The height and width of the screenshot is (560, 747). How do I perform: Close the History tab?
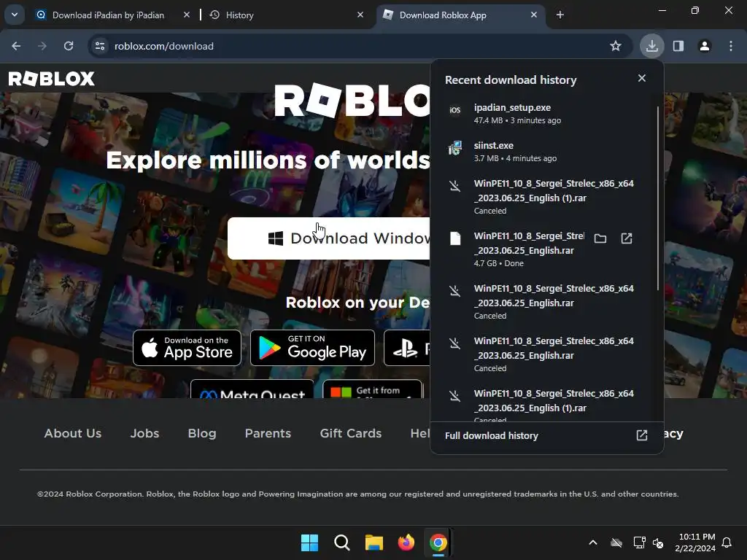point(360,15)
